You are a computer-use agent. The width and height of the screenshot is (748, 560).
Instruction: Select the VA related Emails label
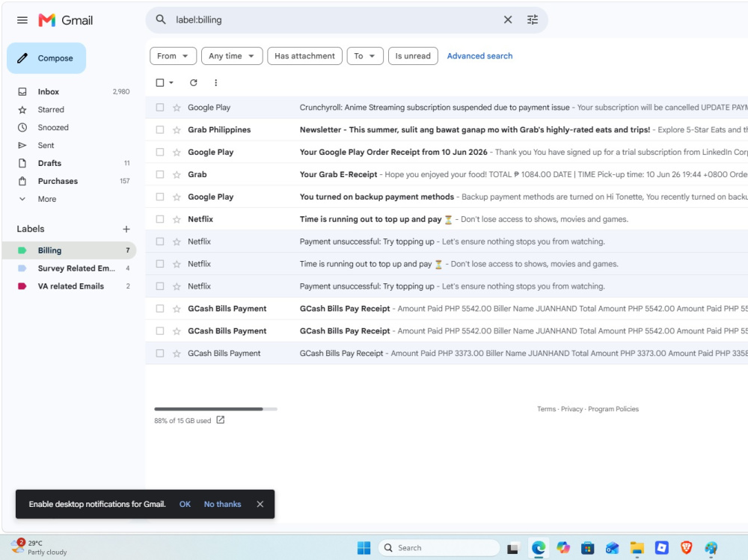point(69,286)
